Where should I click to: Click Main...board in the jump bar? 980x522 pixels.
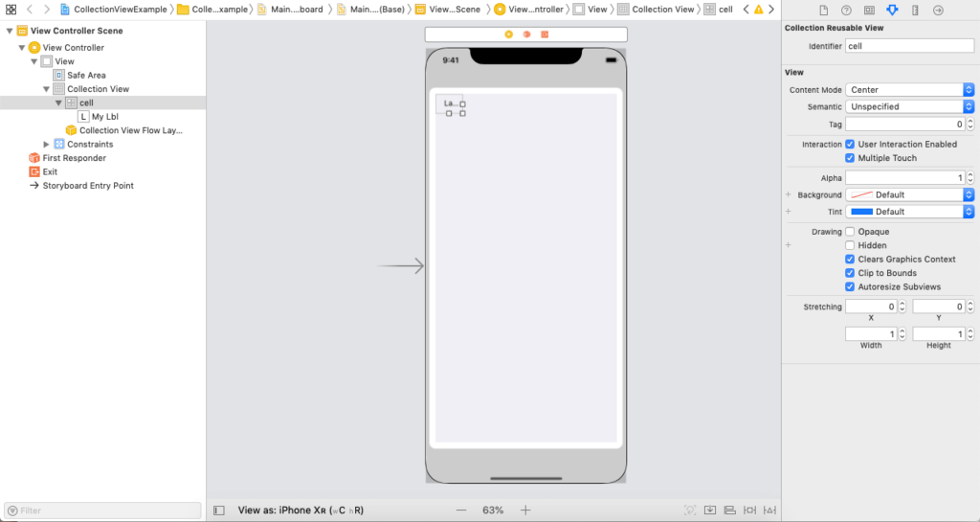tap(291, 10)
